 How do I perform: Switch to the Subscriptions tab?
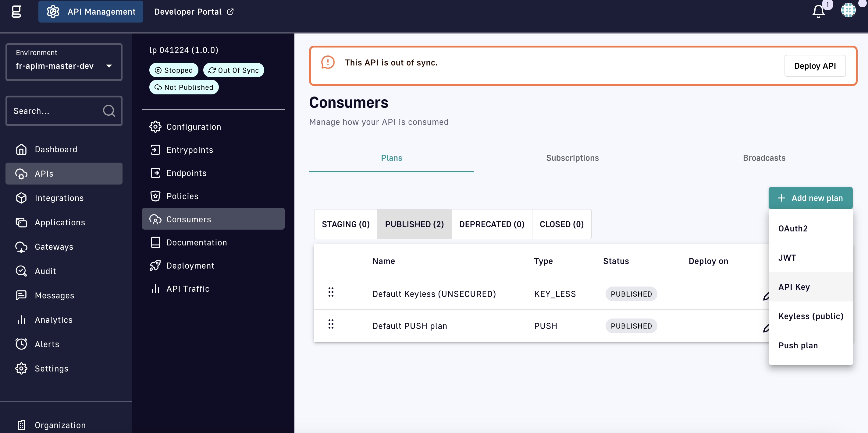tap(572, 158)
